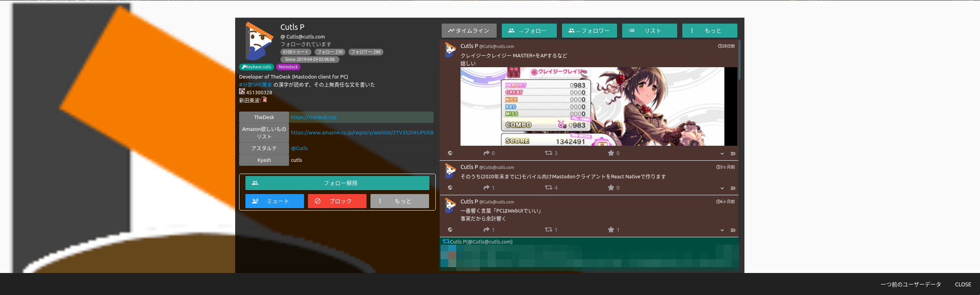
Task: Click the フォロー: 230 badge
Action: tap(330, 52)
